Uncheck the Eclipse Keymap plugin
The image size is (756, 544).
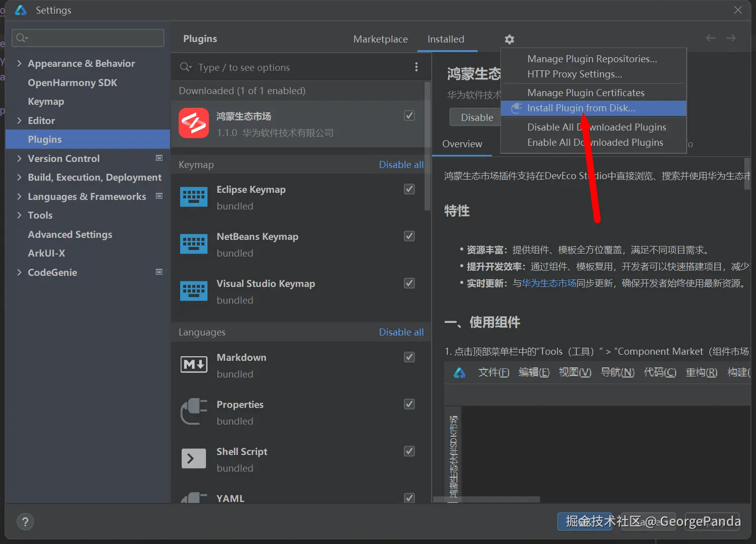tap(409, 189)
